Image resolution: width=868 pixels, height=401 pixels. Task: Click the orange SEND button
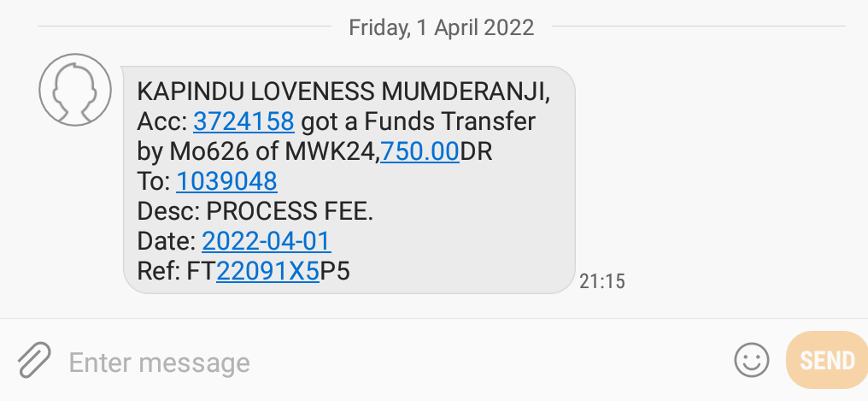point(827,360)
